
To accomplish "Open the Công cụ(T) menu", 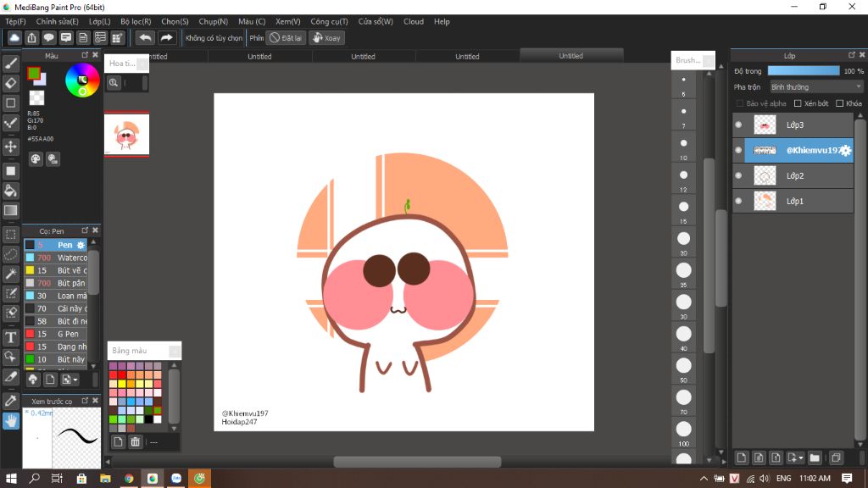I will pyautogui.click(x=329, y=21).
